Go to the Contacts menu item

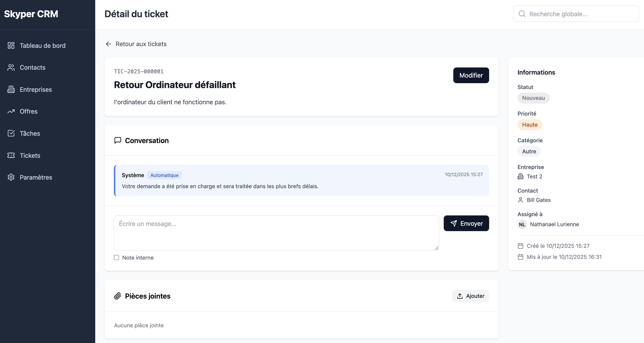(x=32, y=67)
